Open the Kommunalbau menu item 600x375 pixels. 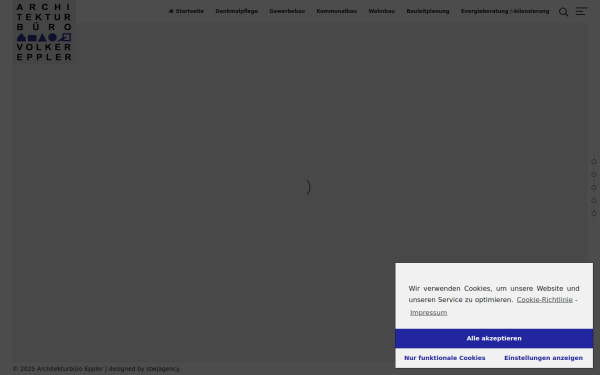(x=337, y=11)
